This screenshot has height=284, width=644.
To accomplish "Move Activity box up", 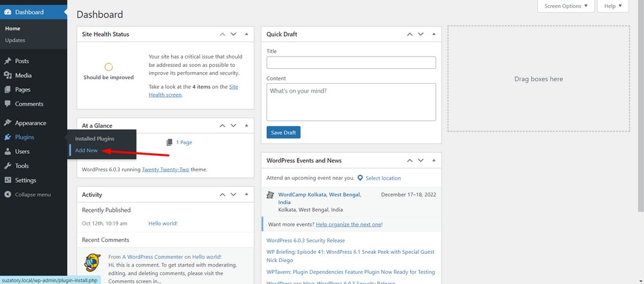I will (222, 194).
